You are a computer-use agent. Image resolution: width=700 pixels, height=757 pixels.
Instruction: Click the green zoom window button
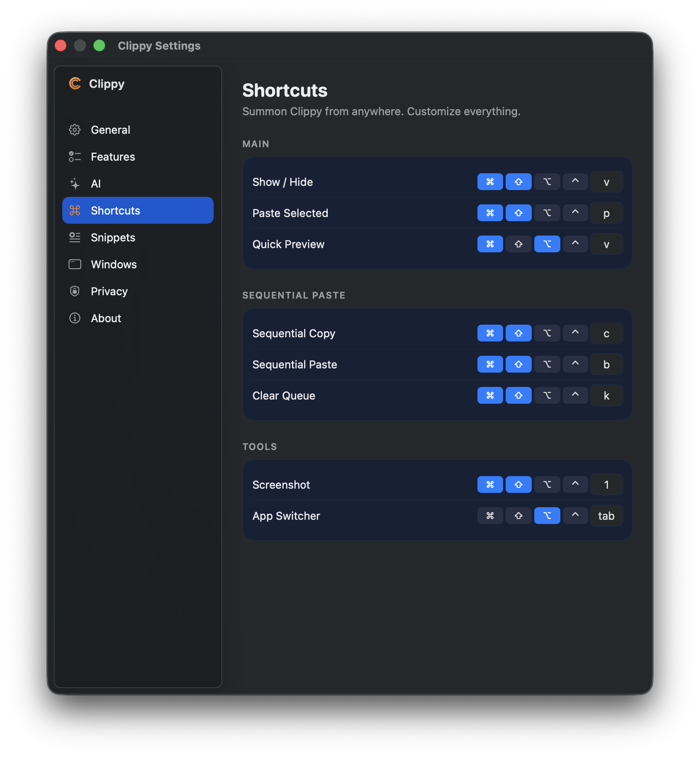(99, 45)
